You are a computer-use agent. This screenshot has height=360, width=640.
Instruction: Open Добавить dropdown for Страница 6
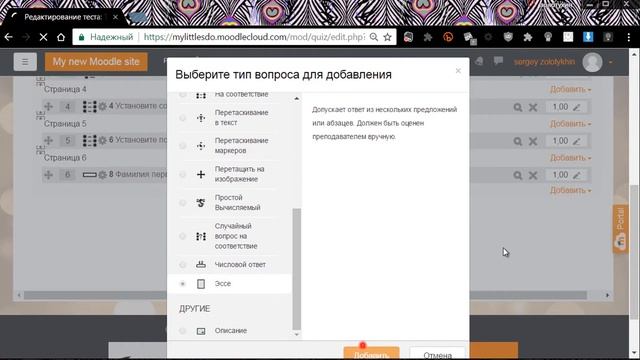(570, 158)
